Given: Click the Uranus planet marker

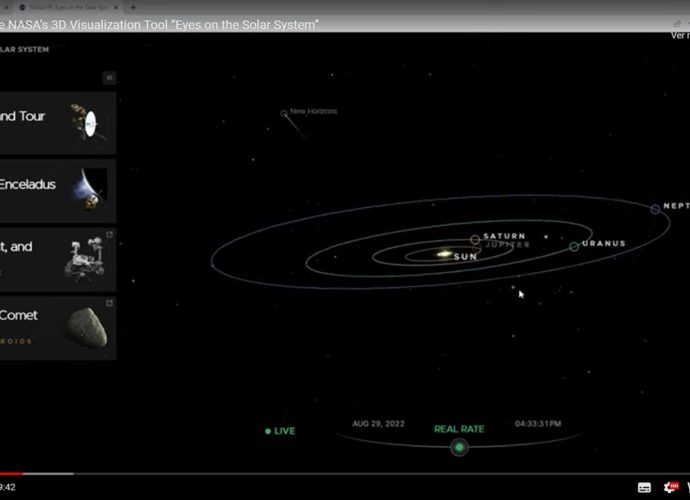Looking at the screenshot, I should [574, 246].
